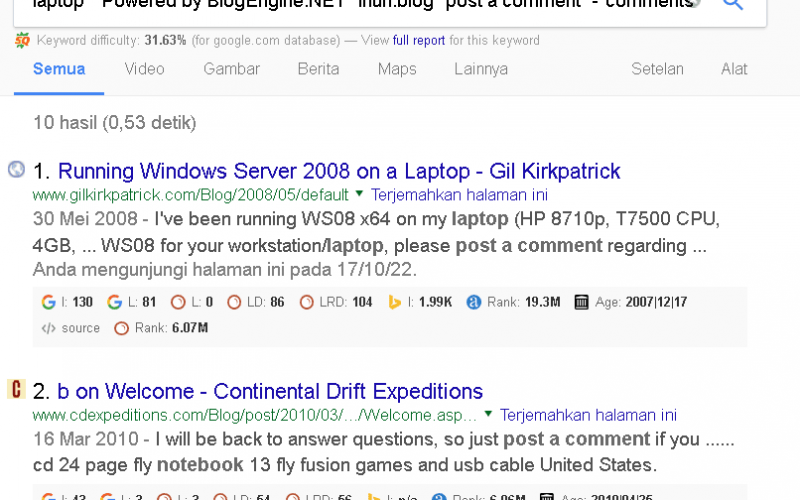The width and height of the screenshot is (800, 500).
Task: Click the C favicon beside result 2
Action: tap(16, 389)
